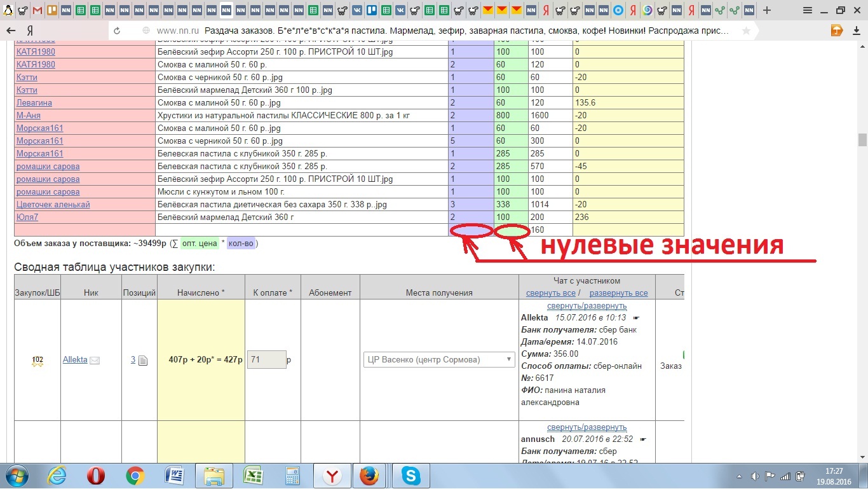Click the orange downloads arrow icon
The height and width of the screenshot is (489, 868).
(837, 31)
